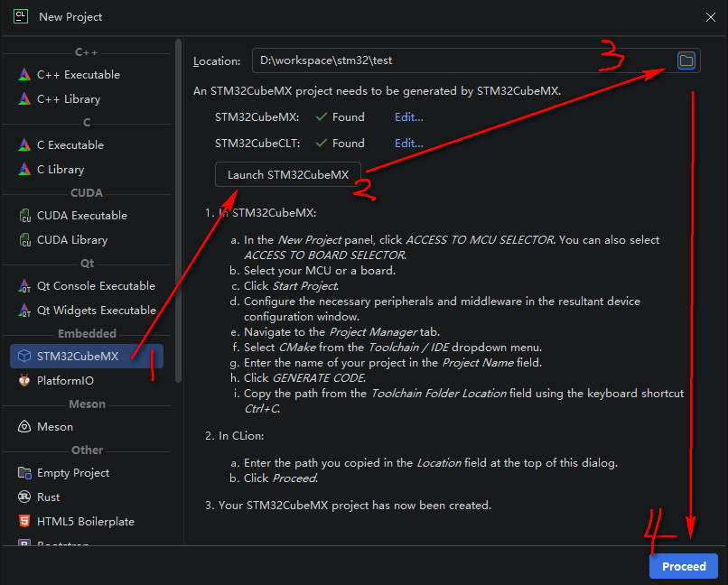Screen dimensions: 728x585
Task: Choose HTML5 Boilerplate project type
Action: 87,521
